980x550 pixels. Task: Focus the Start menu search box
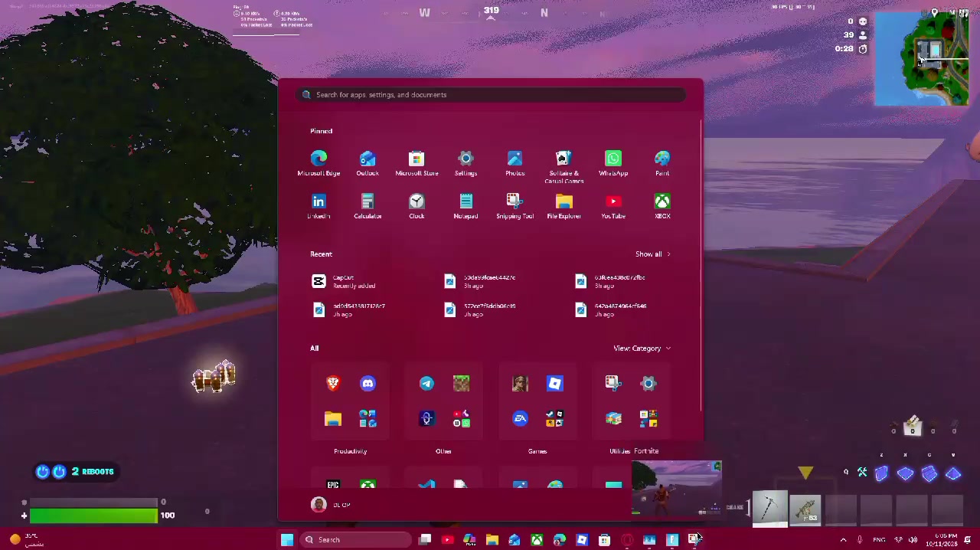491,95
